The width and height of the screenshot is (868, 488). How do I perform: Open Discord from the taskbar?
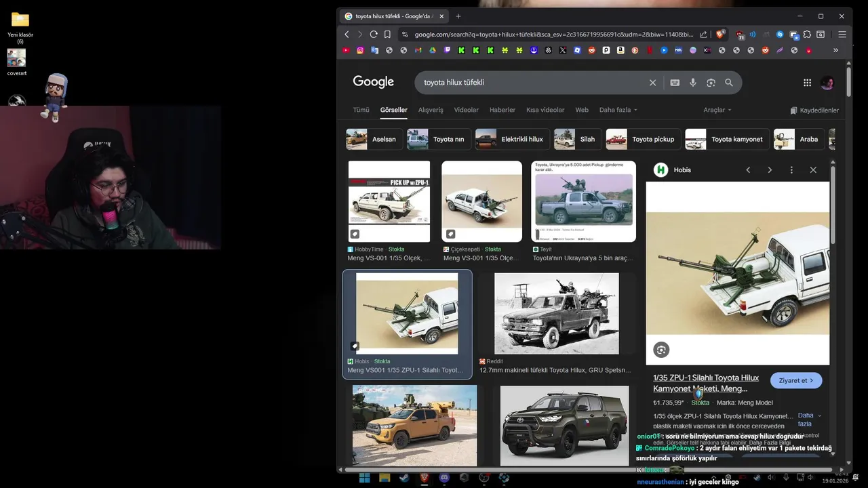(x=444, y=478)
